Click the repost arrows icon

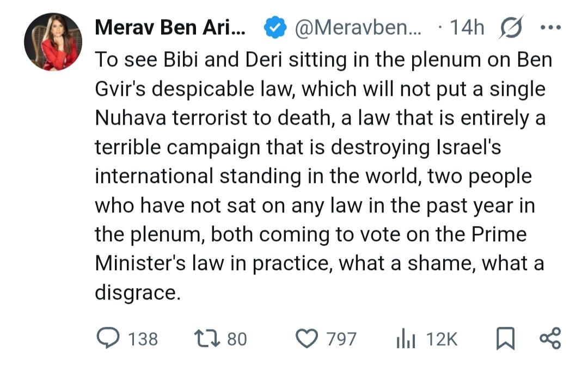[x=207, y=338]
